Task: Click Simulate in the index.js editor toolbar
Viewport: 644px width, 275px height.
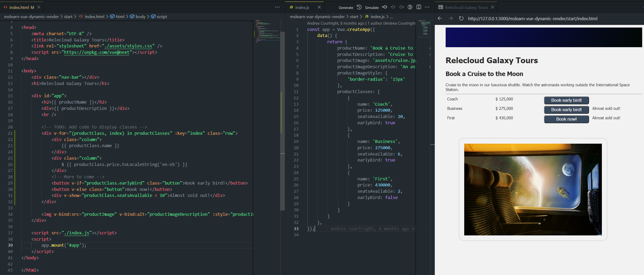Action: click(372, 8)
